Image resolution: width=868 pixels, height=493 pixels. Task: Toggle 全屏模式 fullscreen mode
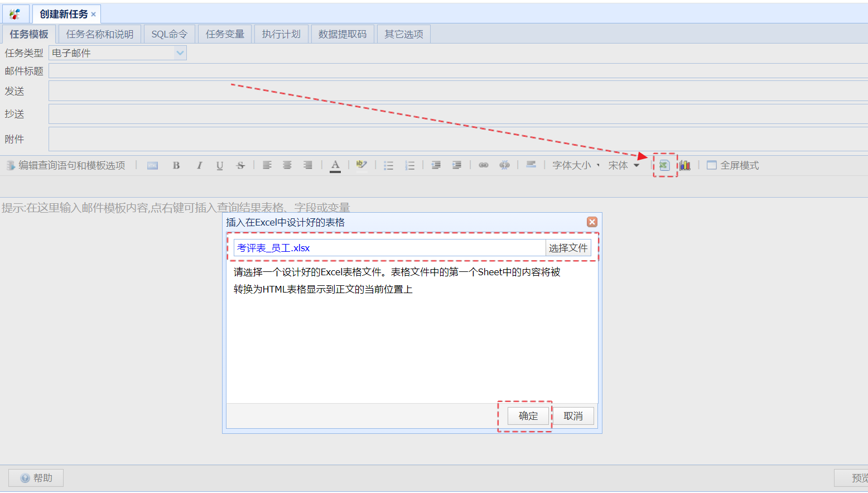tap(733, 165)
